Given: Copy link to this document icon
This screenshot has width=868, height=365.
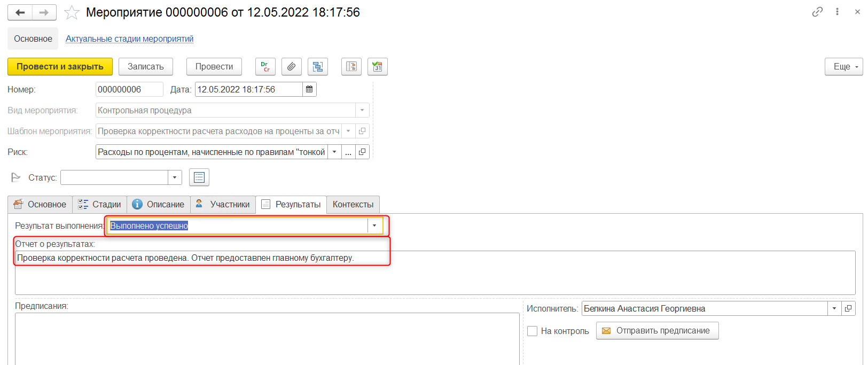Looking at the screenshot, I should pos(817,12).
